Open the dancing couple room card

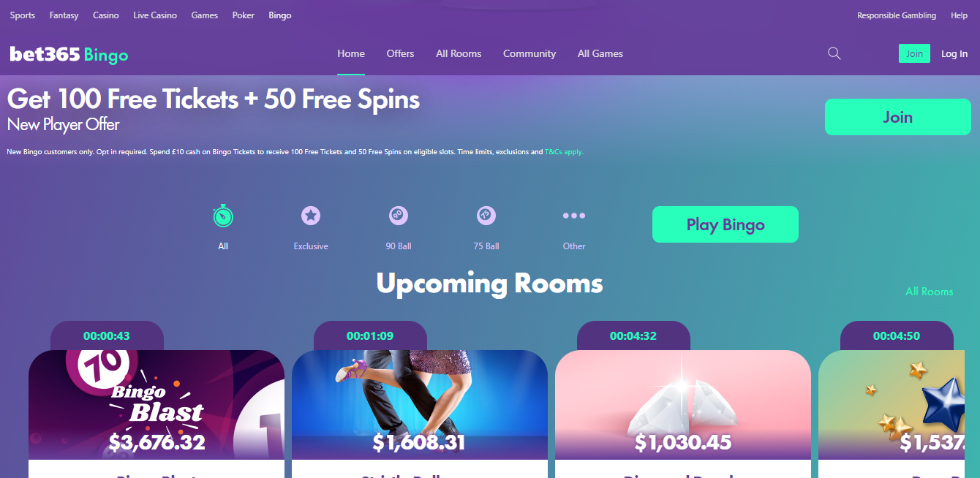pyautogui.click(x=420, y=405)
